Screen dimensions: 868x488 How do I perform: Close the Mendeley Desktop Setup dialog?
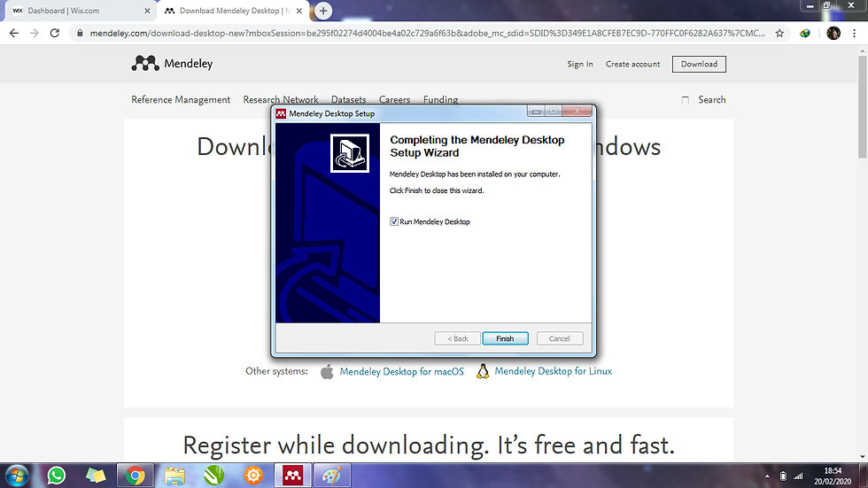coord(577,112)
